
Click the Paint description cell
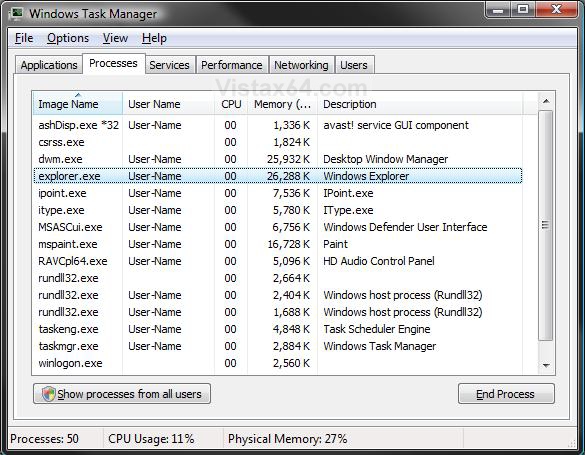point(335,244)
